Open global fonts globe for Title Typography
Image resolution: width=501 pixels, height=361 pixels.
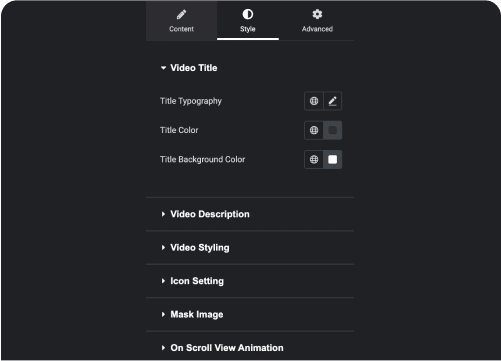coord(314,101)
